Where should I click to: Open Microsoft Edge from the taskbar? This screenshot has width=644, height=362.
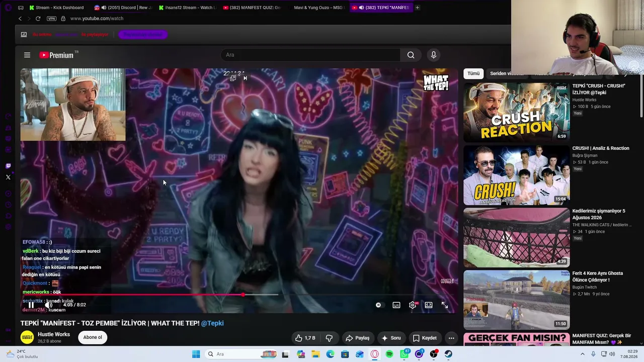coord(330,354)
